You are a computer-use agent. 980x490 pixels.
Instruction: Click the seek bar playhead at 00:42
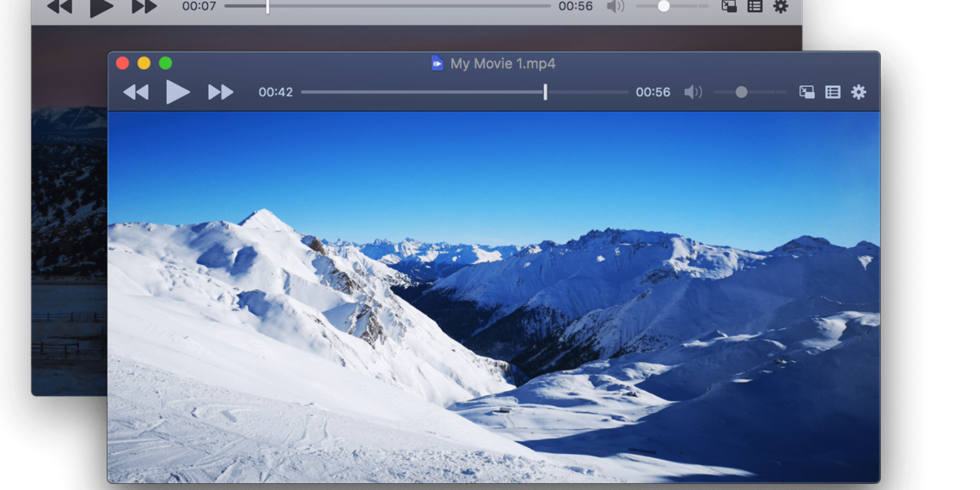pyautogui.click(x=545, y=92)
